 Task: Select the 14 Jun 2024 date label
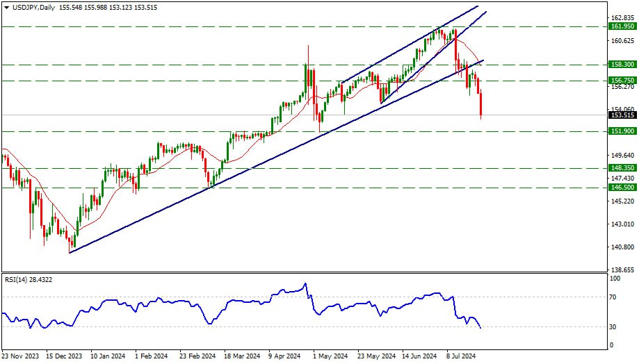pos(420,356)
